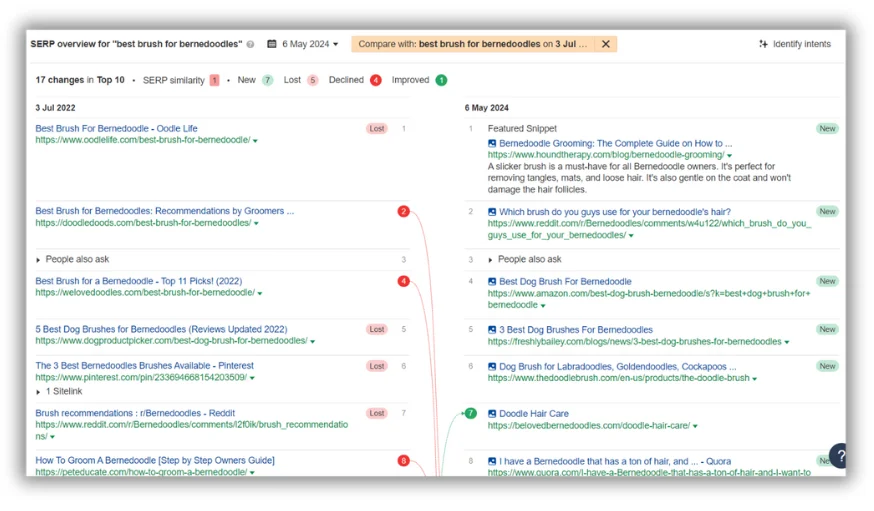The width and height of the screenshot is (874, 511).
Task: Expand People also ask in 3 Jul 2022 column
Action: pos(38,260)
